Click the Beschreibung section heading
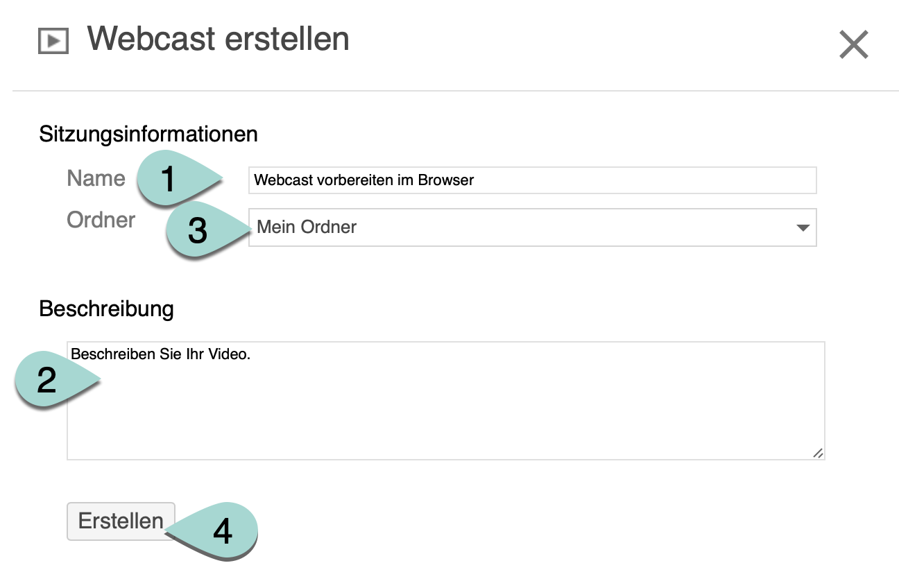Screen dimensions: 899x588 (106, 309)
